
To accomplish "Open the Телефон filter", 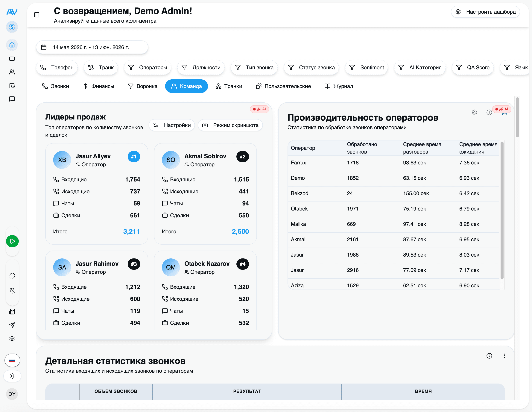I will pos(57,67).
